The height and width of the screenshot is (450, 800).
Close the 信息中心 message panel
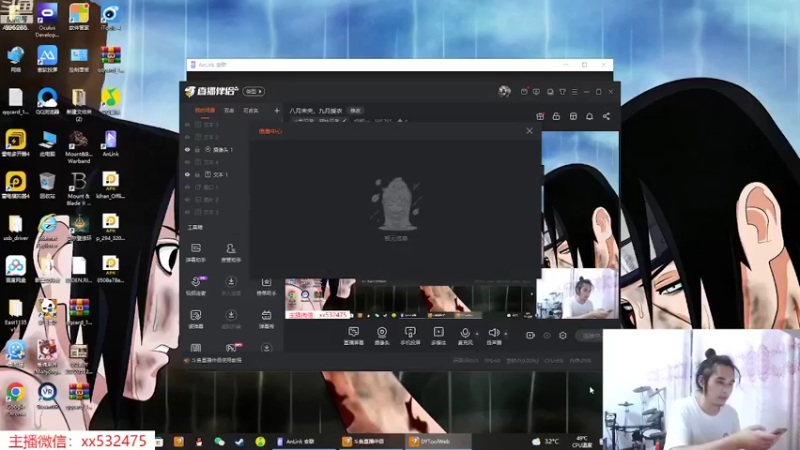[x=529, y=131]
